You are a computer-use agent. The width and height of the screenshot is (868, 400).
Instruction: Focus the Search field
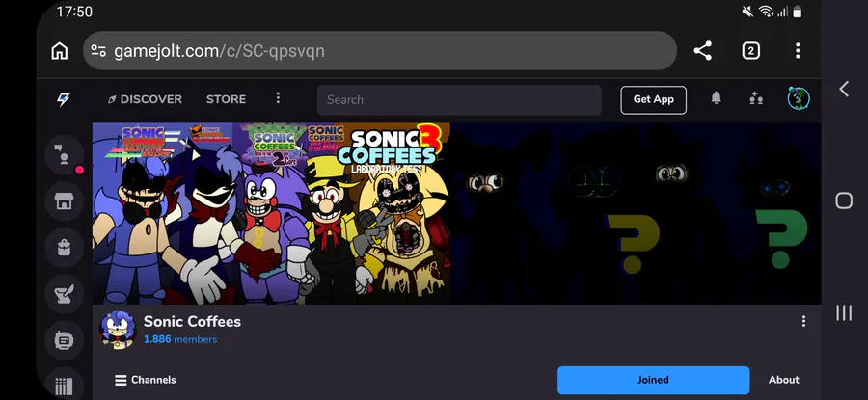[x=459, y=100]
